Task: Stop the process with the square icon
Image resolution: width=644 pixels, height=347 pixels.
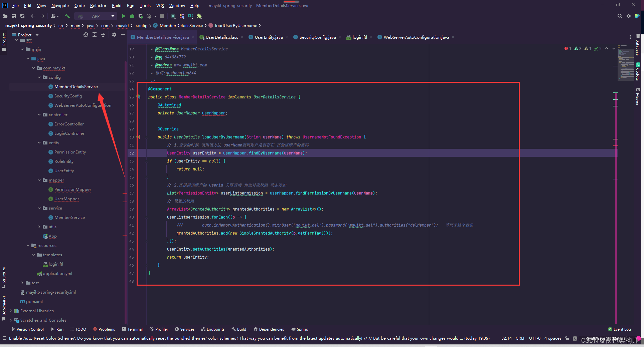Action: pyautogui.click(x=162, y=16)
